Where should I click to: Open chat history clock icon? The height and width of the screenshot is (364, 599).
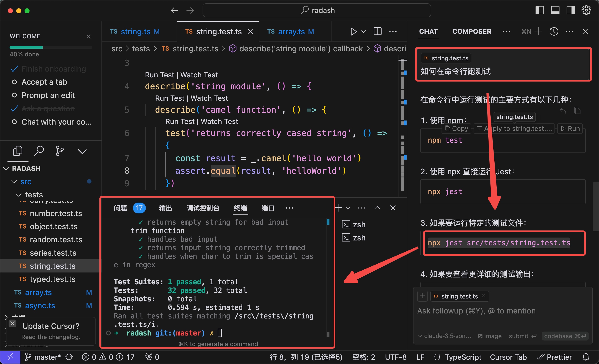coord(554,31)
